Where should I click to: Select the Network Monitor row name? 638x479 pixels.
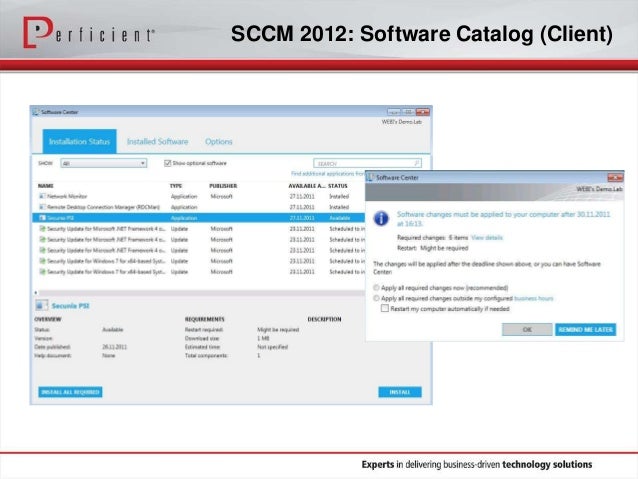[x=67, y=196]
